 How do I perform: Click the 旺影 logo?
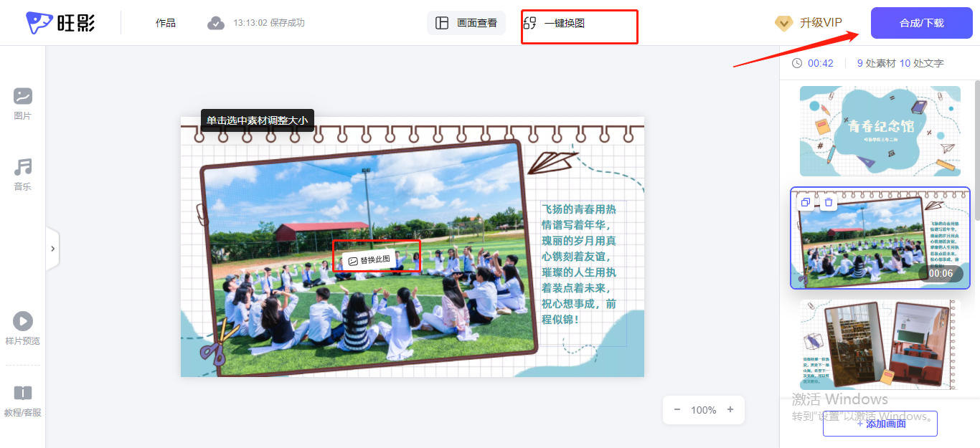click(x=61, y=23)
